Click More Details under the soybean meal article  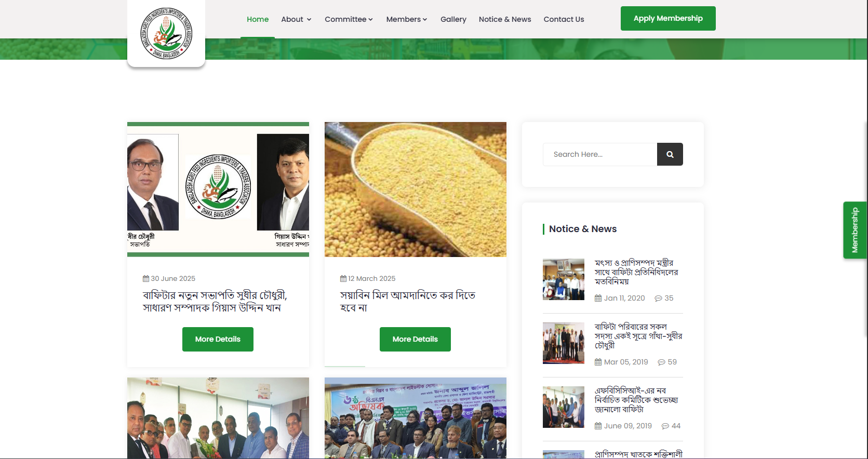click(x=415, y=339)
